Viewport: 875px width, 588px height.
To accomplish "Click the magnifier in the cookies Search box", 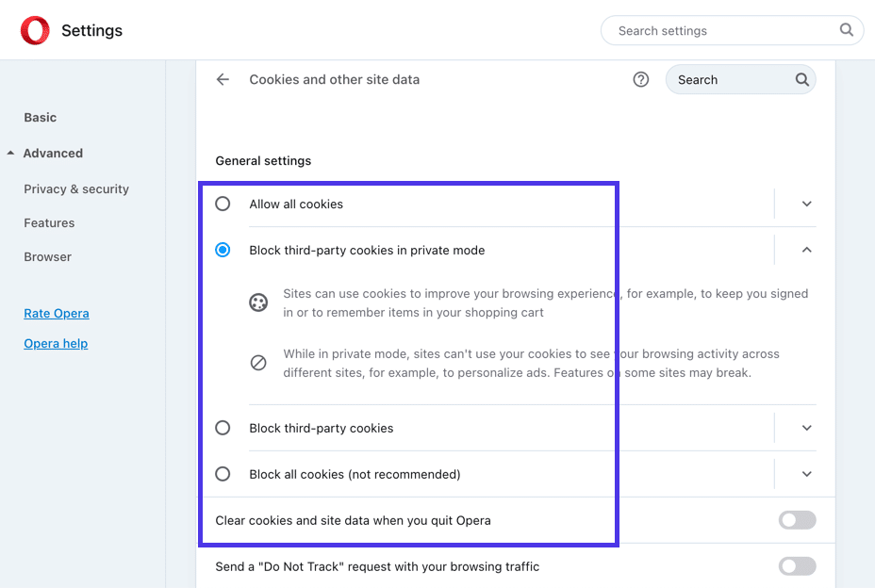I will point(801,79).
